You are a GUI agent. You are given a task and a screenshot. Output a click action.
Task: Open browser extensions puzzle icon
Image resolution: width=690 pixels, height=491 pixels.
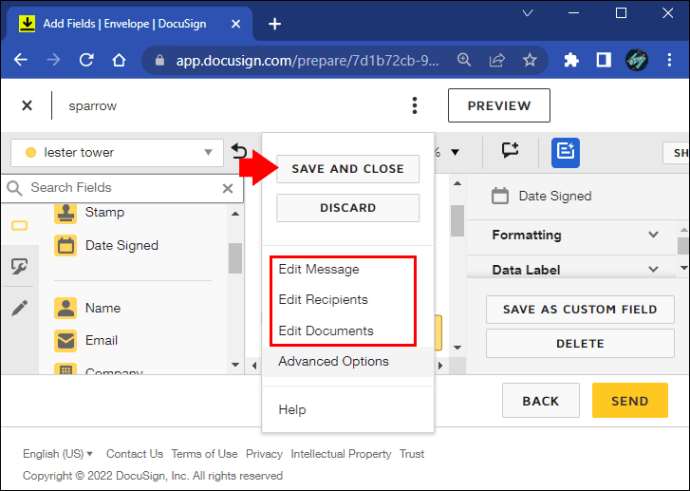571,59
